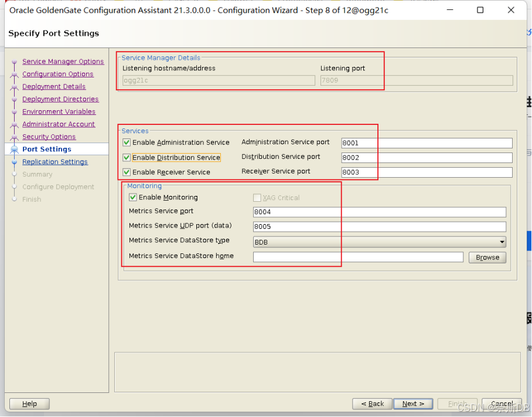Click current step marker beside Port Settings
The image size is (532, 417).
pos(14,150)
